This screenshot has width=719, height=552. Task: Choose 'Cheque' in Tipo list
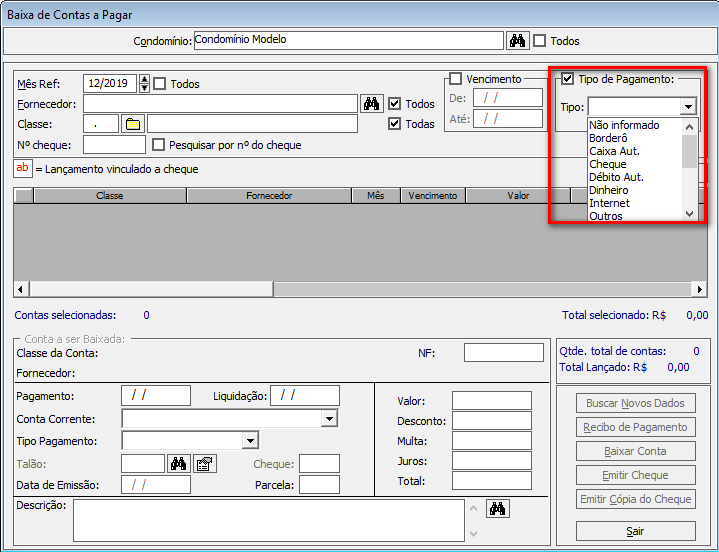click(608, 164)
